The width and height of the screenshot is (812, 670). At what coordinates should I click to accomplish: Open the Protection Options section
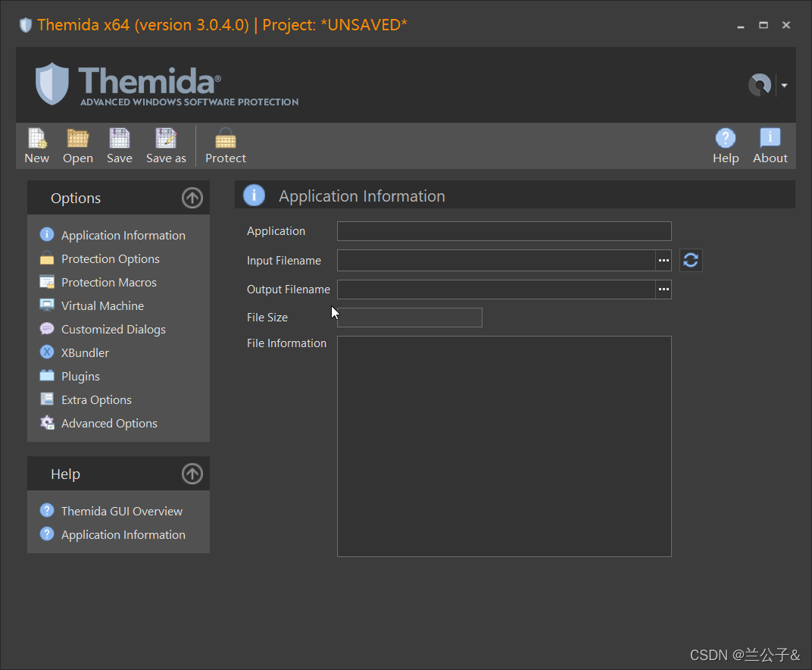[100, 258]
